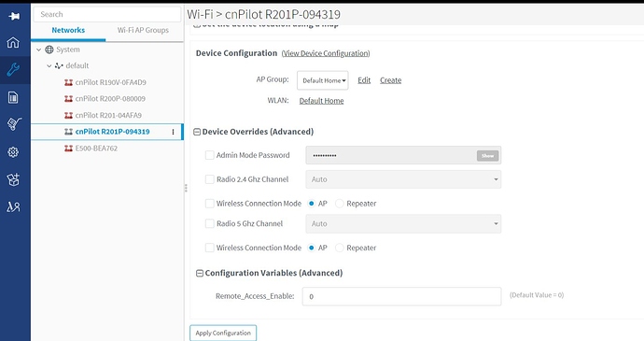Screen dimensions: 644x341
Task: Click the Admin Mode Password field
Action: 403,155
